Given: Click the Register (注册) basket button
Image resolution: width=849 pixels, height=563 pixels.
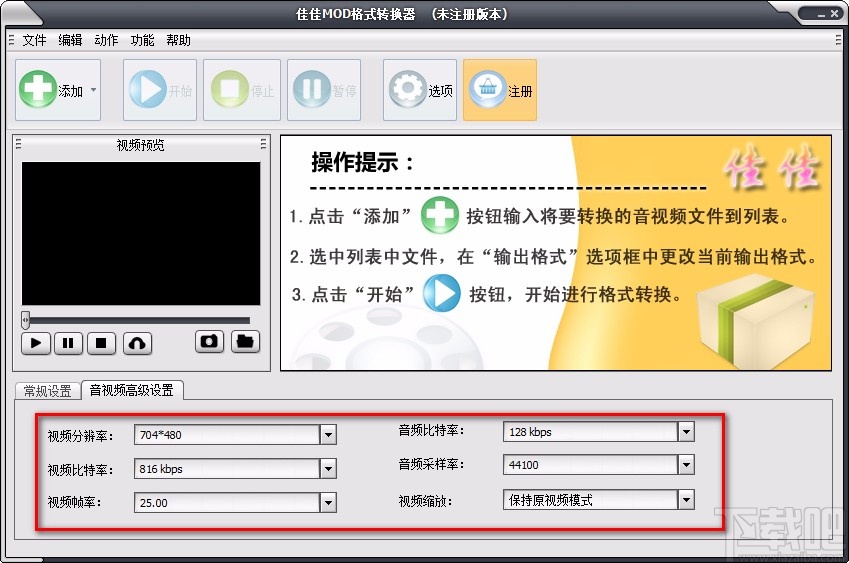Looking at the screenshot, I should [x=500, y=90].
